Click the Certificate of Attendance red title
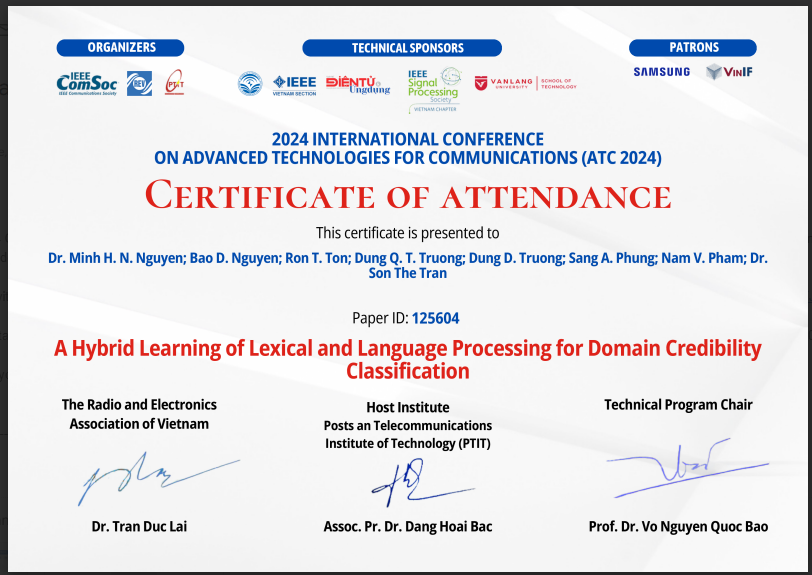This screenshot has width=812, height=575. pyautogui.click(x=407, y=195)
